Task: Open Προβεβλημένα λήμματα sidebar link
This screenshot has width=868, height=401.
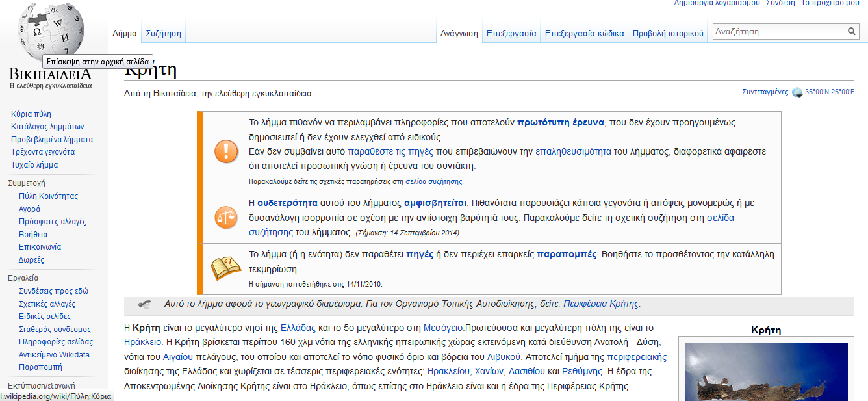Action: pos(52,139)
